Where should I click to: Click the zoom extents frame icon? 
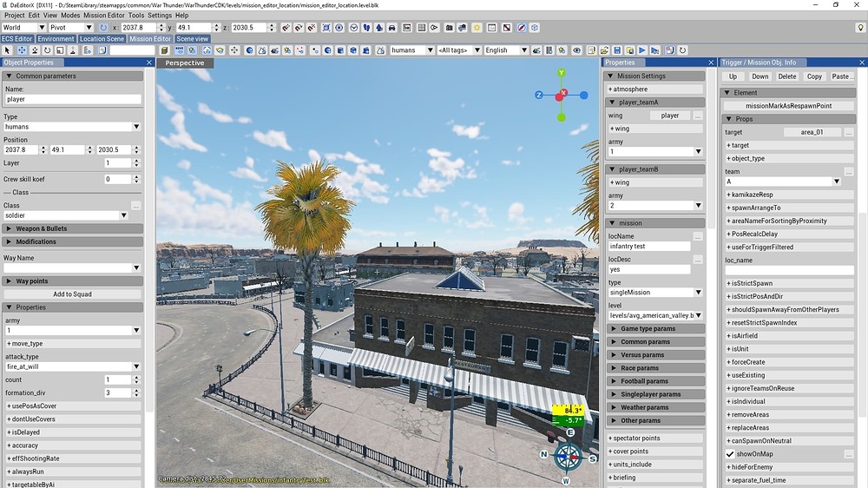click(326, 28)
